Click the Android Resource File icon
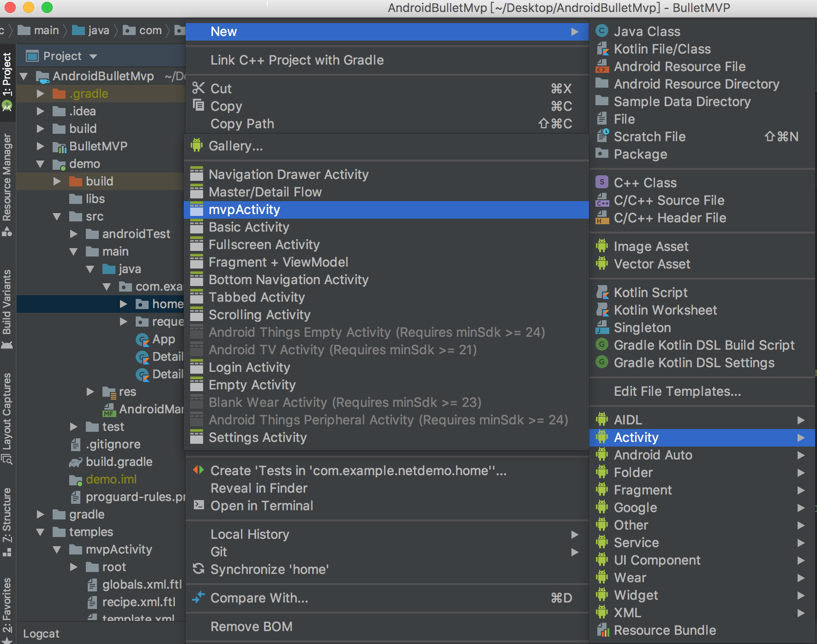 tap(602, 66)
